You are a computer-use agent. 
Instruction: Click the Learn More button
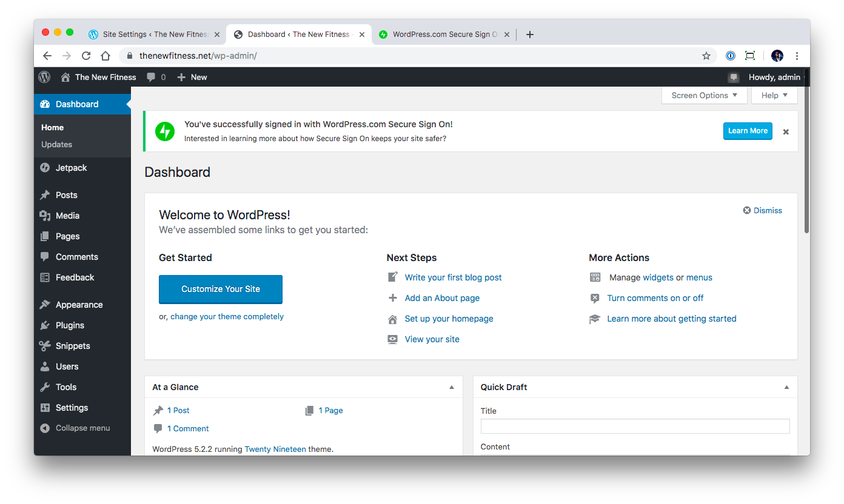(748, 131)
